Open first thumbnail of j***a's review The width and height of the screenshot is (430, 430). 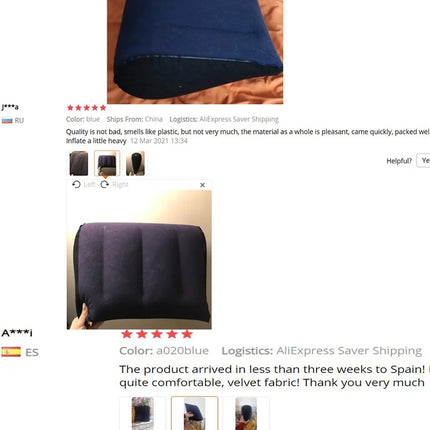tap(79, 163)
